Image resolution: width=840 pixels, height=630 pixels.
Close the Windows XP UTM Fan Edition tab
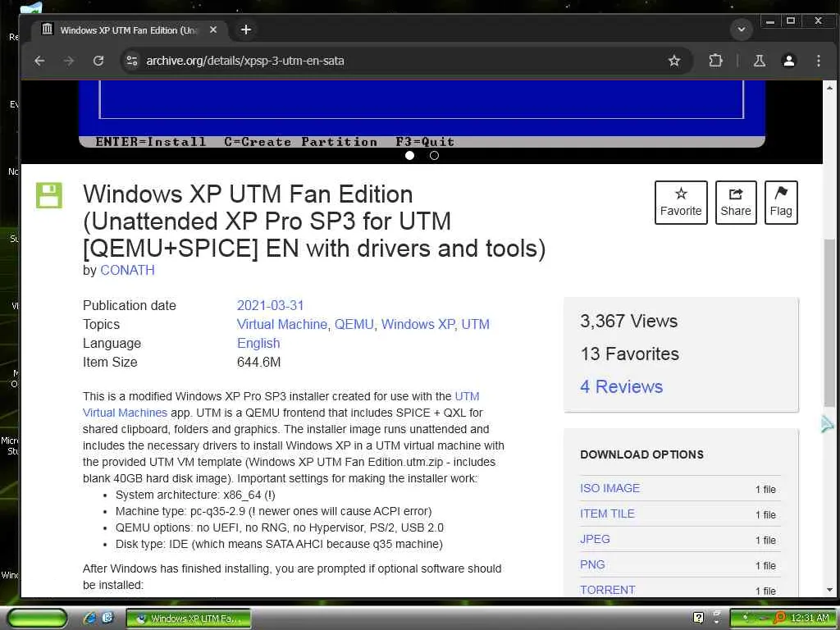point(213,30)
